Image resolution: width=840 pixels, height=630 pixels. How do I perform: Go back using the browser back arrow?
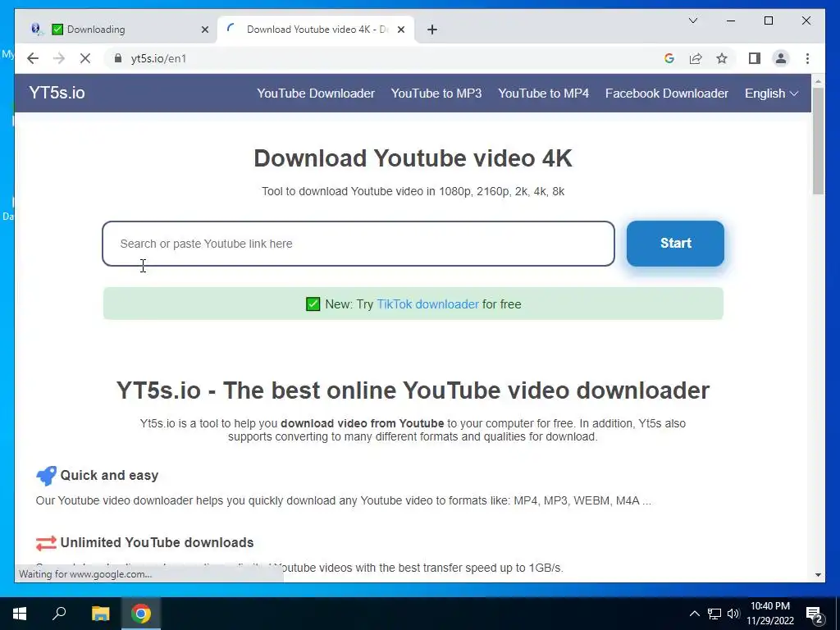[x=33, y=58]
